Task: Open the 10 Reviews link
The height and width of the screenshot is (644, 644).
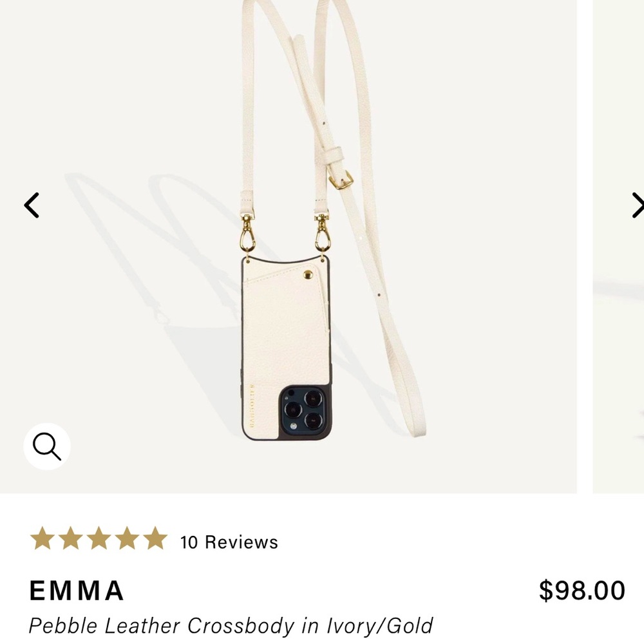Action: coord(229,542)
